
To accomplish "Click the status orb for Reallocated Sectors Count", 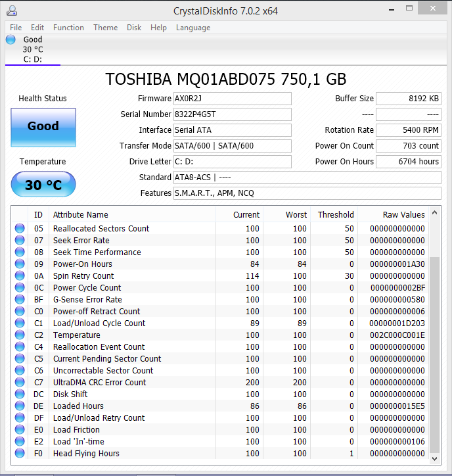I will click(20, 228).
